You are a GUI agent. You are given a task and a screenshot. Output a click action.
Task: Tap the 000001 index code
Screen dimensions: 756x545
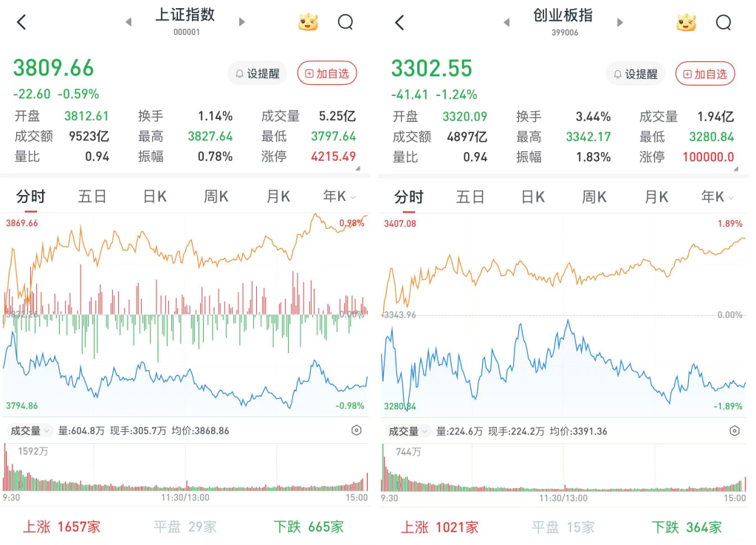pyautogui.click(x=187, y=32)
